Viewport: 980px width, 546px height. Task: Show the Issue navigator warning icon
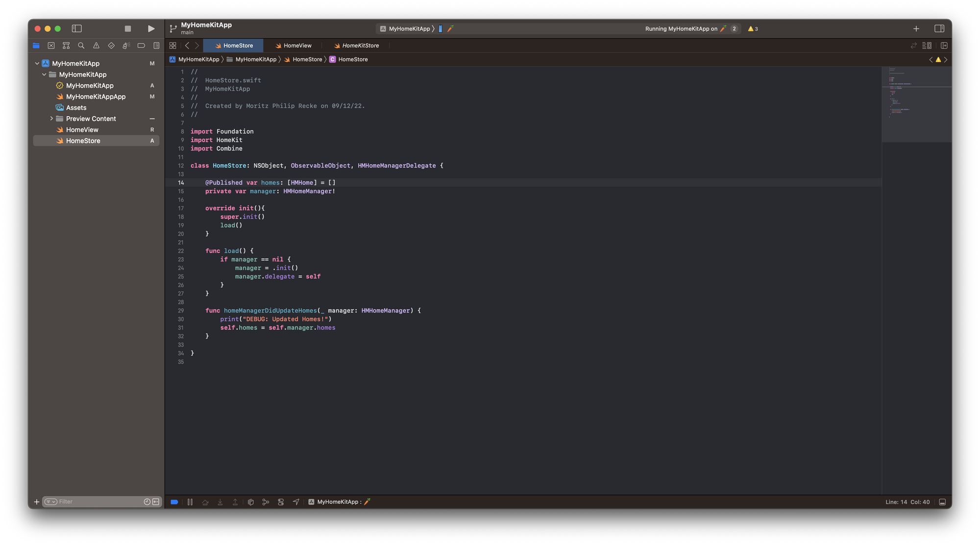[96, 46]
